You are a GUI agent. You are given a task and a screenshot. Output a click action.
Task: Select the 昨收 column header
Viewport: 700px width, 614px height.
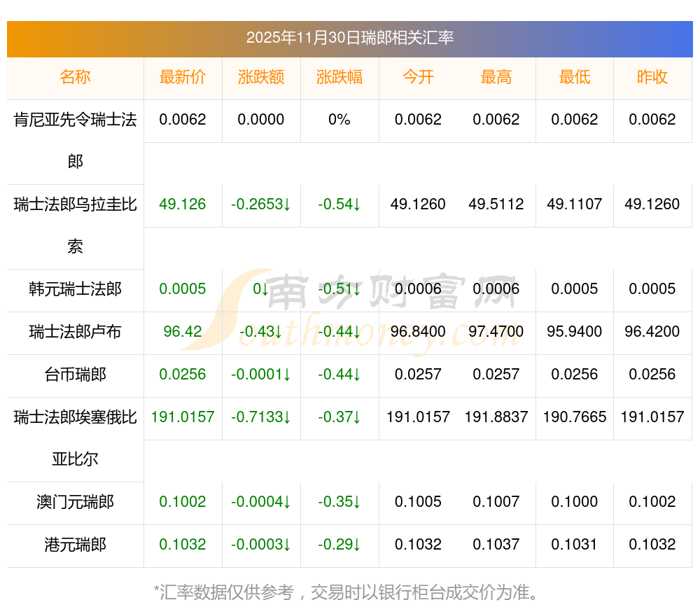click(x=652, y=78)
